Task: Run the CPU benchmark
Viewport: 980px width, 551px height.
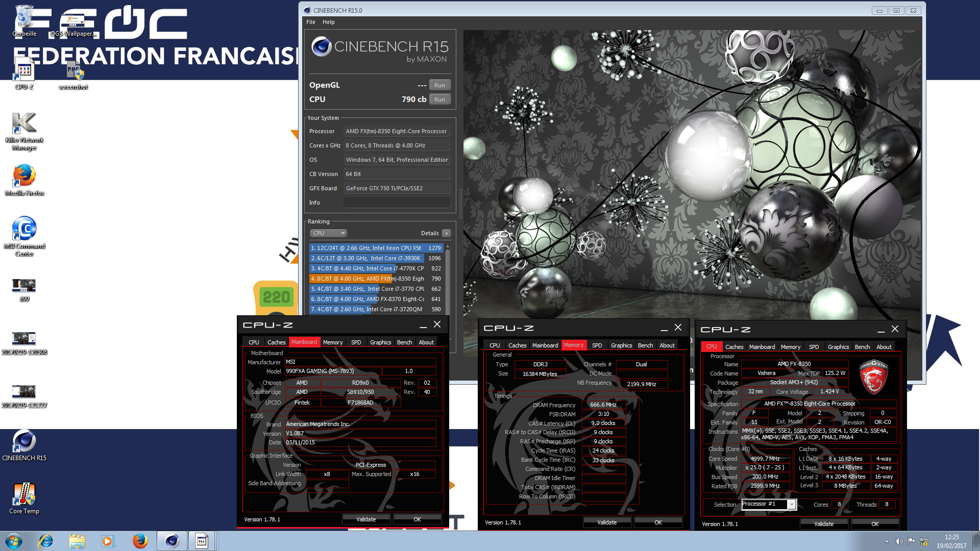Action: (x=439, y=99)
